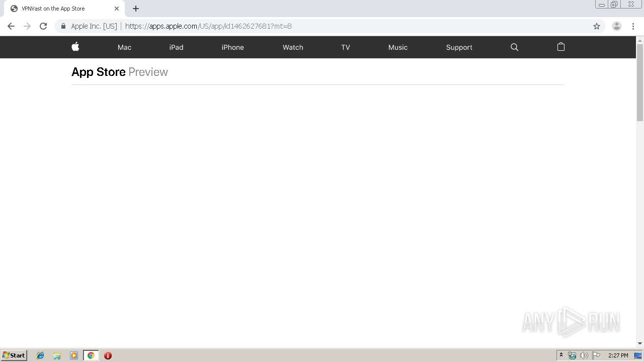Image resolution: width=644 pixels, height=362 pixels.
Task: Click the vertical scrollbar thumb
Action: (x=640, y=82)
